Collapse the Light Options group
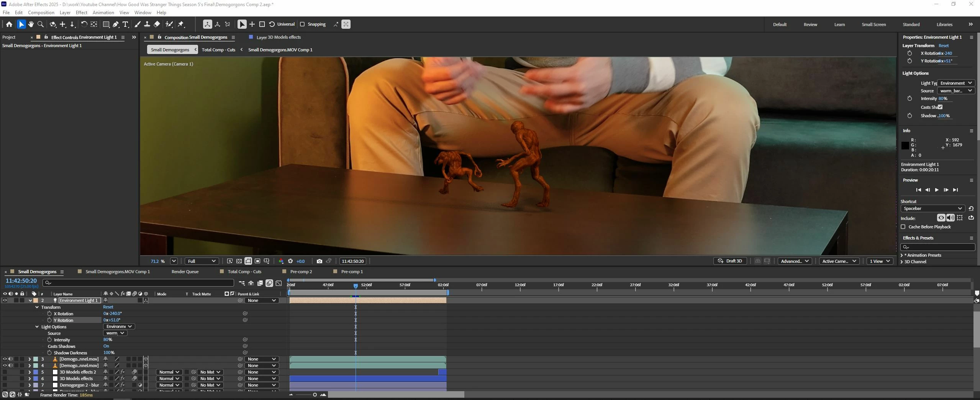The width and height of the screenshot is (980, 400). tap(37, 326)
